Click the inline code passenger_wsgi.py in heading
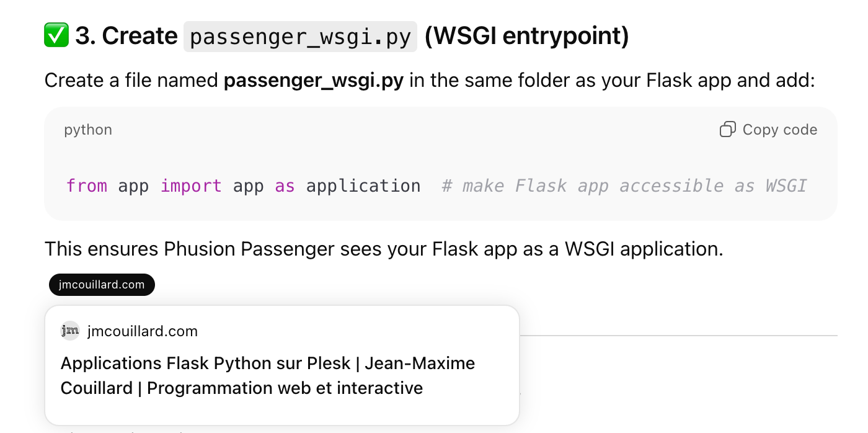This screenshot has width=868, height=433. point(300,37)
